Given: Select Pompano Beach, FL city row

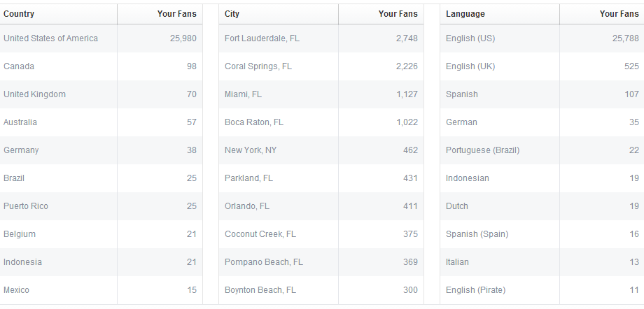Looking at the screenshot, I should [264, 262].
